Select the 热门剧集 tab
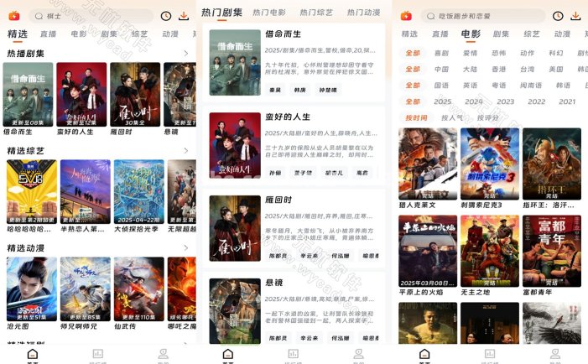 click(x=221, y=13)
